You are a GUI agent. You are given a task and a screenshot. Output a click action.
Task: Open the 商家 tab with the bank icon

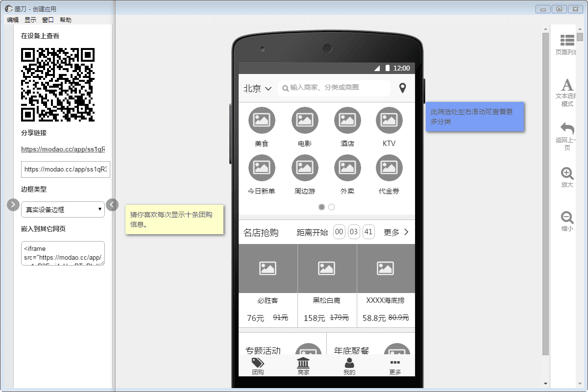(303, 366)
